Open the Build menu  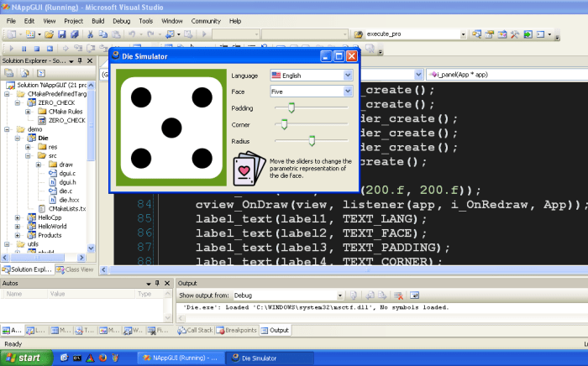[98, 20]
